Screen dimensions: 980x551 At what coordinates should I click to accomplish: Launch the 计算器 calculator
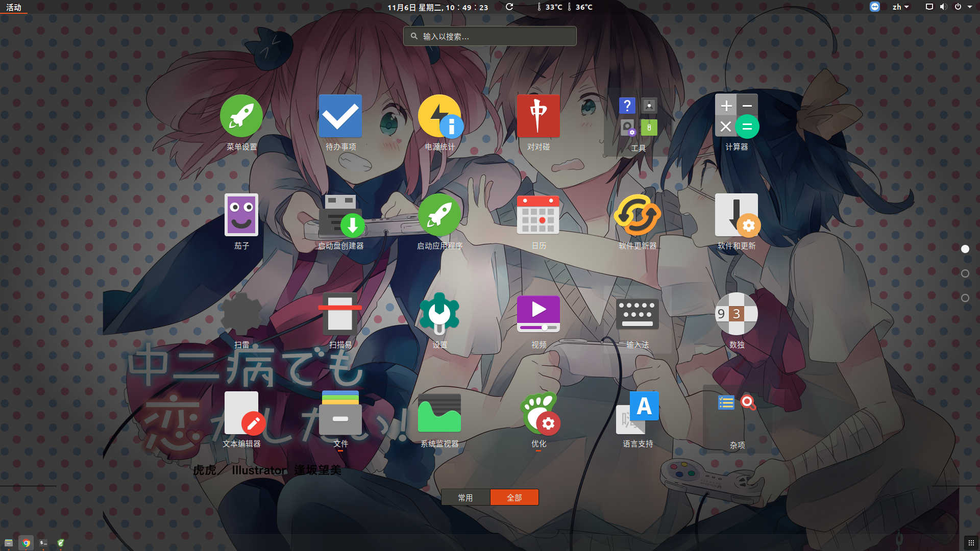(737, 123)
